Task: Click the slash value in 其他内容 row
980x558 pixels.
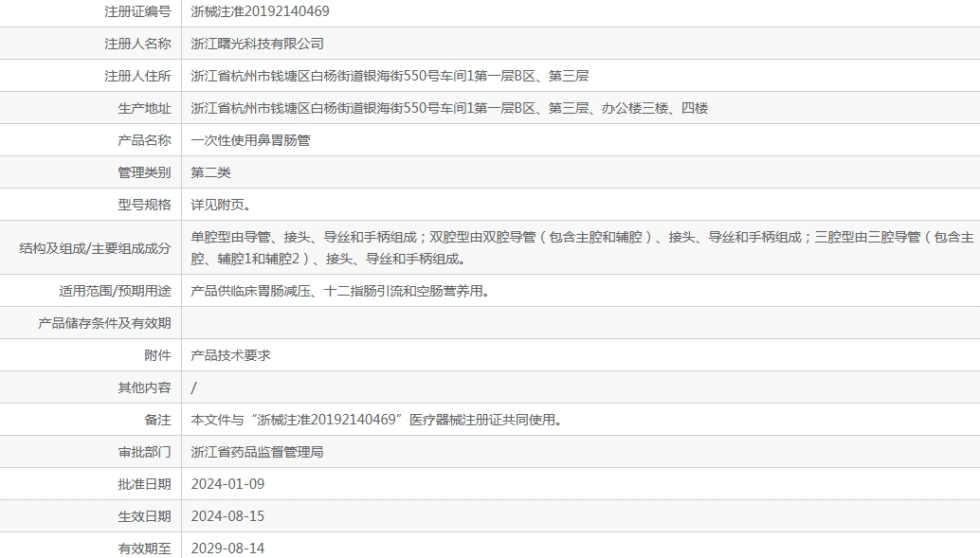Action: coord(193,388)
